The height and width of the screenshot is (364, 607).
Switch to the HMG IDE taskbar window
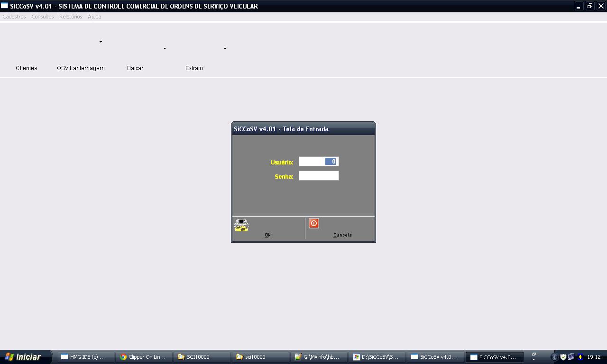(85, 357)
